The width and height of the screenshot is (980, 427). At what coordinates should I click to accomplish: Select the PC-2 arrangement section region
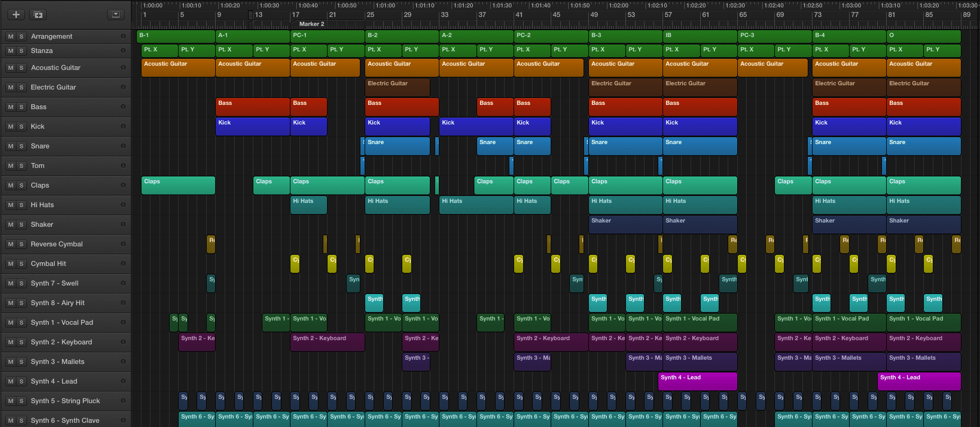pyautogui.click(x=551, y=35)
